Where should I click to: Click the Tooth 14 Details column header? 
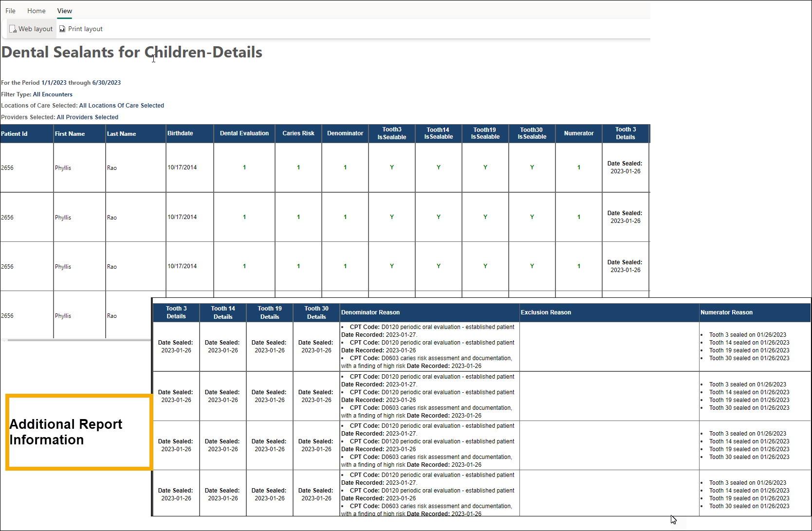tap(223, 313)
